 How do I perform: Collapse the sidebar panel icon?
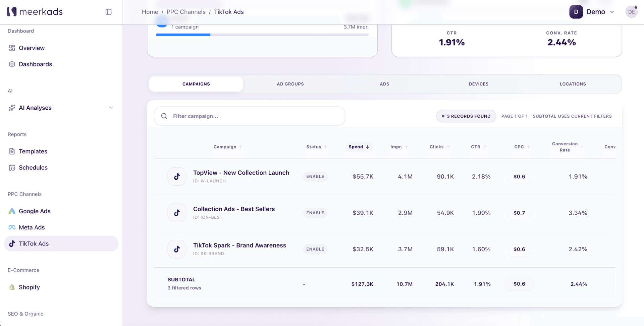(108, 12)
